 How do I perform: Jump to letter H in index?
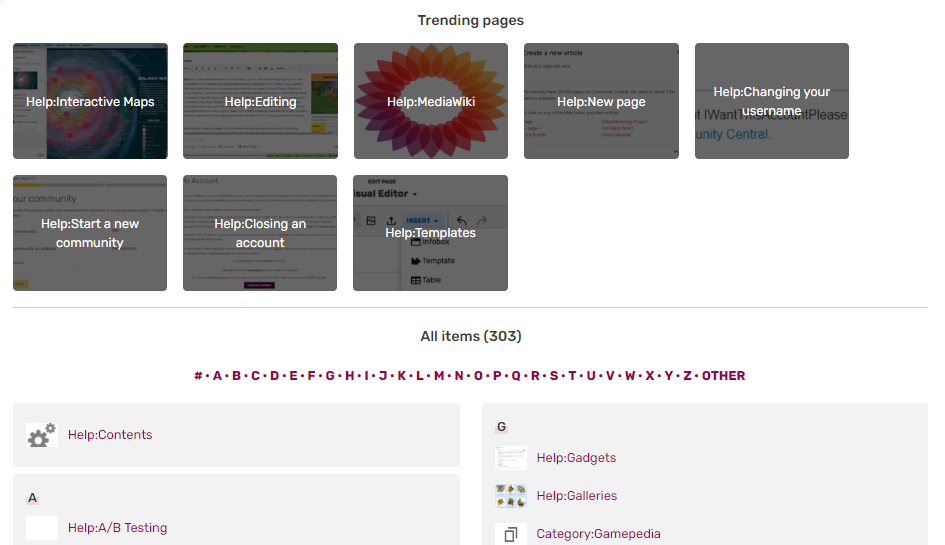tap(350, 376)
